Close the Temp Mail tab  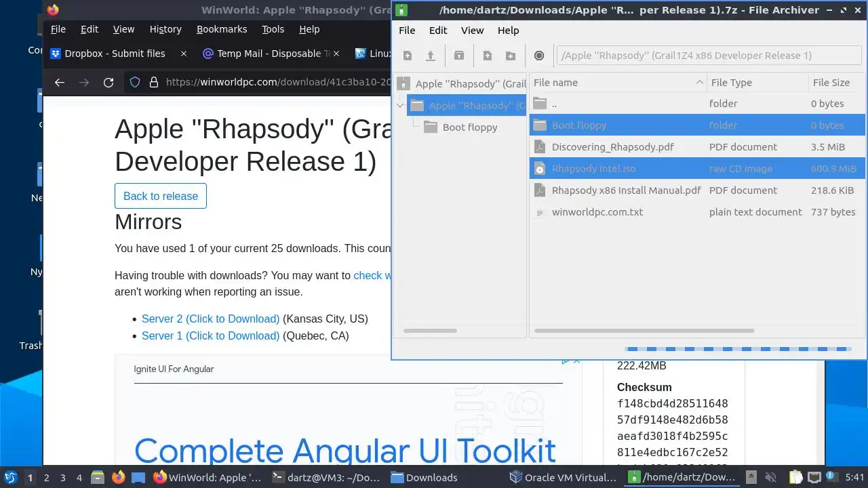(336, 54)
